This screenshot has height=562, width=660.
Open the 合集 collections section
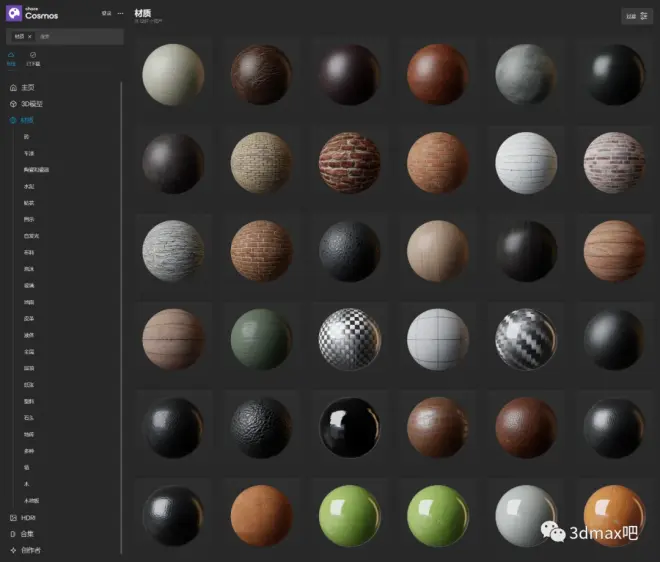click(x=27, y=534)
